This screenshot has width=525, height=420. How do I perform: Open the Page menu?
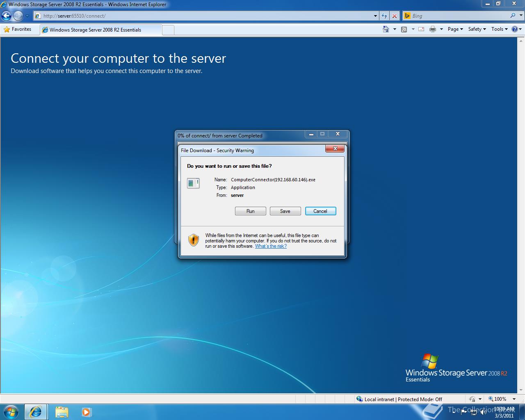(x=455, y=29)
